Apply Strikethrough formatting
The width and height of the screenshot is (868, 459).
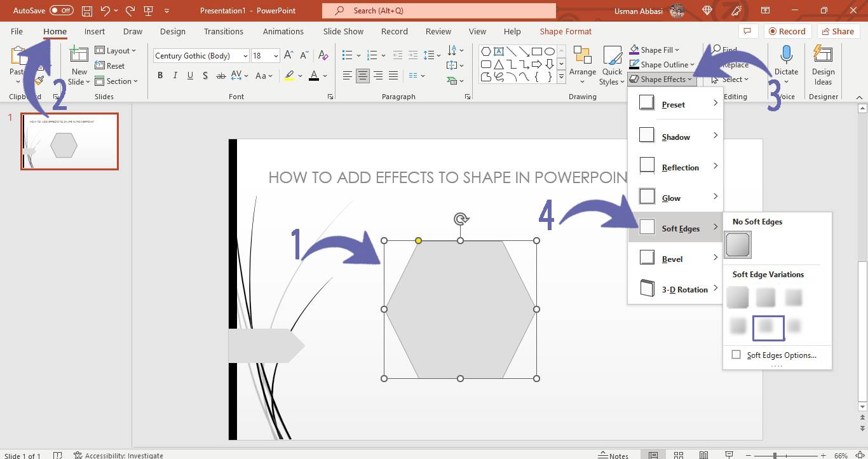click(220, 76)
